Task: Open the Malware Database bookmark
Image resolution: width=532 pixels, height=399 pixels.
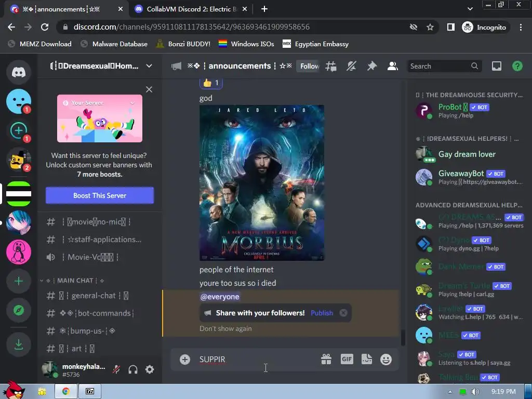Action: click(114, 44)
